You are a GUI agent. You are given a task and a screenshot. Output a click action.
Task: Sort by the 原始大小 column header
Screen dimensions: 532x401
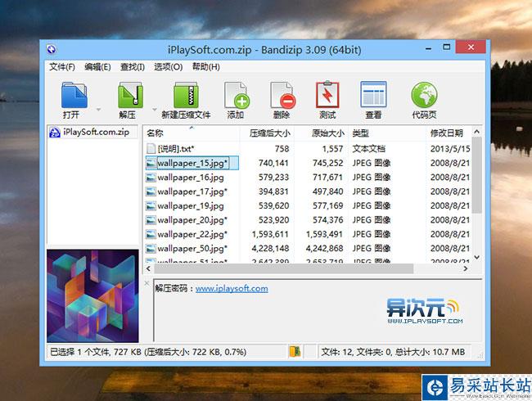322,133
